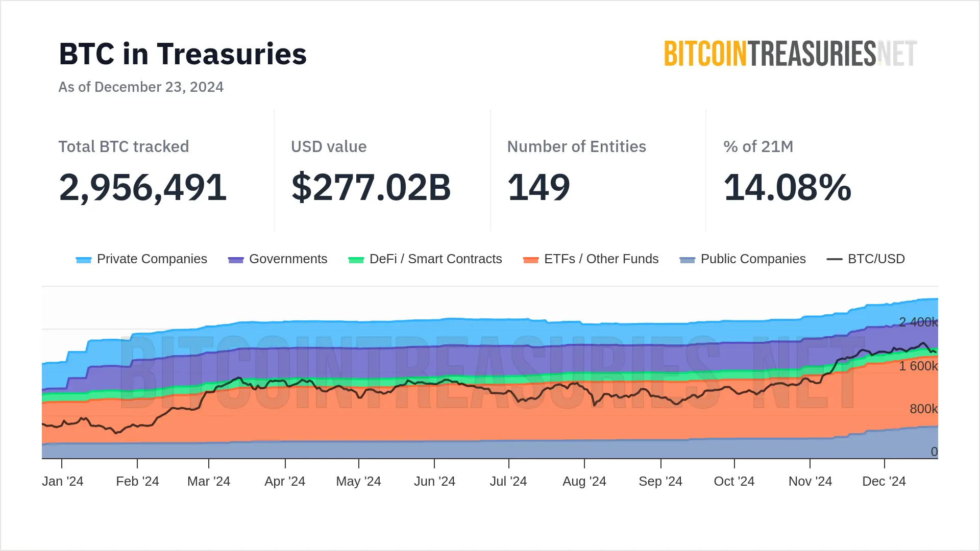Viewport: 980px width, 551px height.
Task: Click the Total BTC tracked value 2,956,491
Action: [143, 187]
